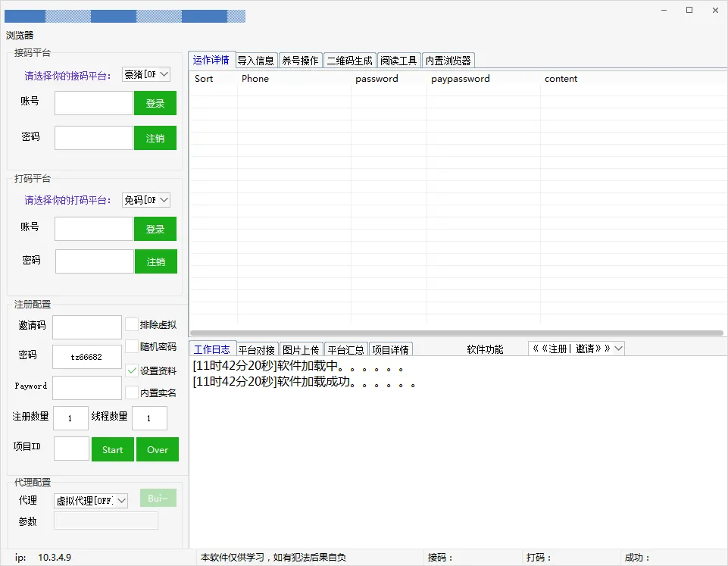Toggle the 随机密码 checkbox
Image resolution: width=728 pixels, height=566 pixels.
[132, 346]
